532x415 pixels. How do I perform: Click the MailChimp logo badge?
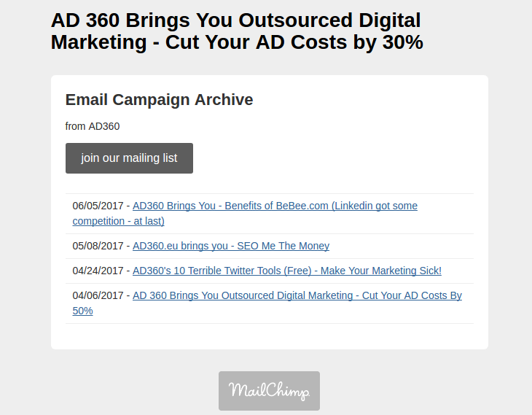click(269, 390)
